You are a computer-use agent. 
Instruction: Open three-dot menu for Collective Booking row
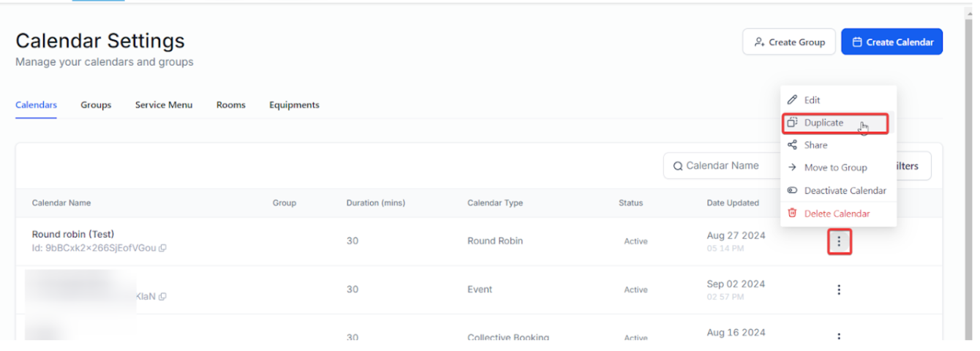click(839, 337)
